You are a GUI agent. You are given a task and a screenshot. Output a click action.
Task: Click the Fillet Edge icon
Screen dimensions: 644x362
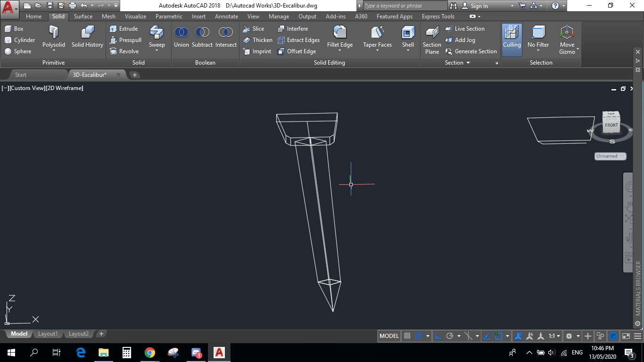point(340,32)
